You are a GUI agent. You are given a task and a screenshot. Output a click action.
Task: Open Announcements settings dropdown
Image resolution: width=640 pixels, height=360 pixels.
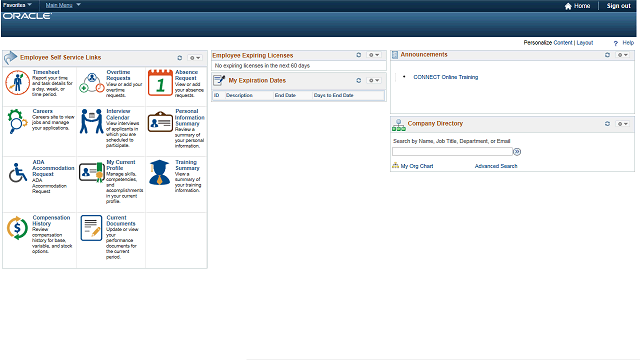tap(622, 55)
